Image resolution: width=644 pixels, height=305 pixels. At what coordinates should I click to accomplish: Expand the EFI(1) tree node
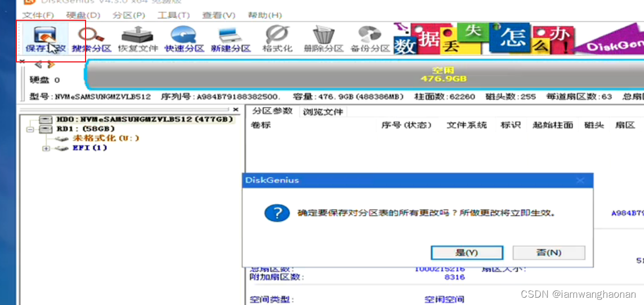[x=46, y=148]
